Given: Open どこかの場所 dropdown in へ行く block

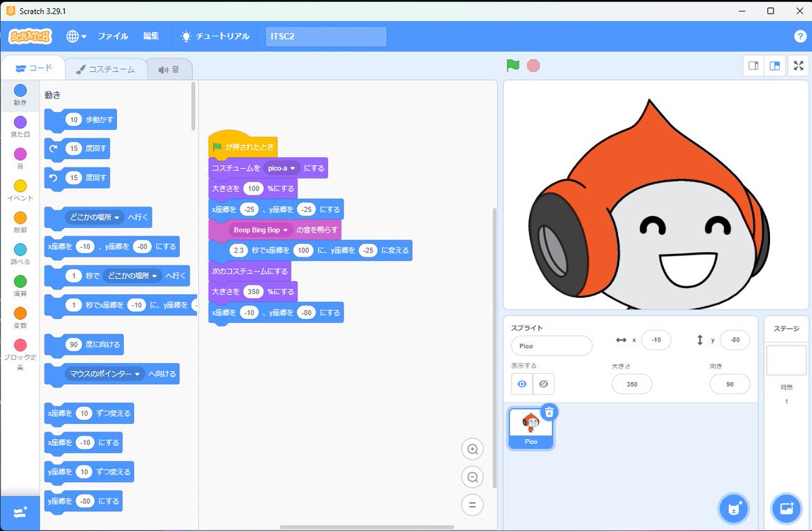Looking at the screenshot, I should point(95,217).
